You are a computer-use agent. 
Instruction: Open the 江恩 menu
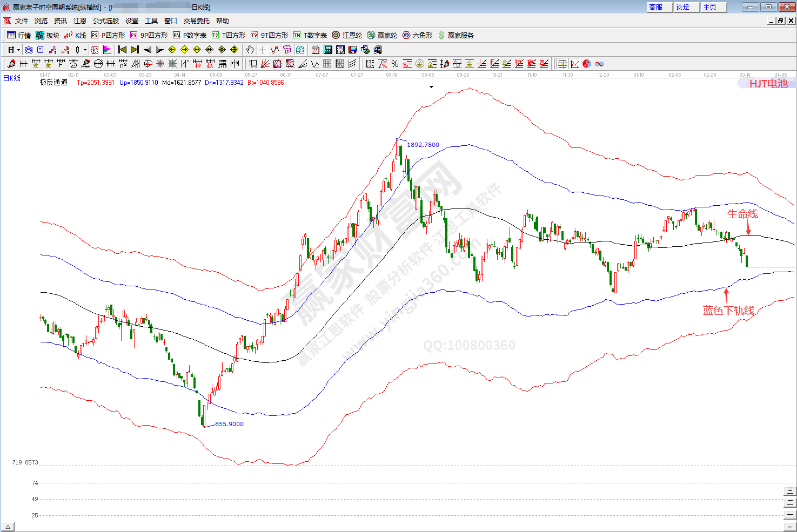(80, 21)
